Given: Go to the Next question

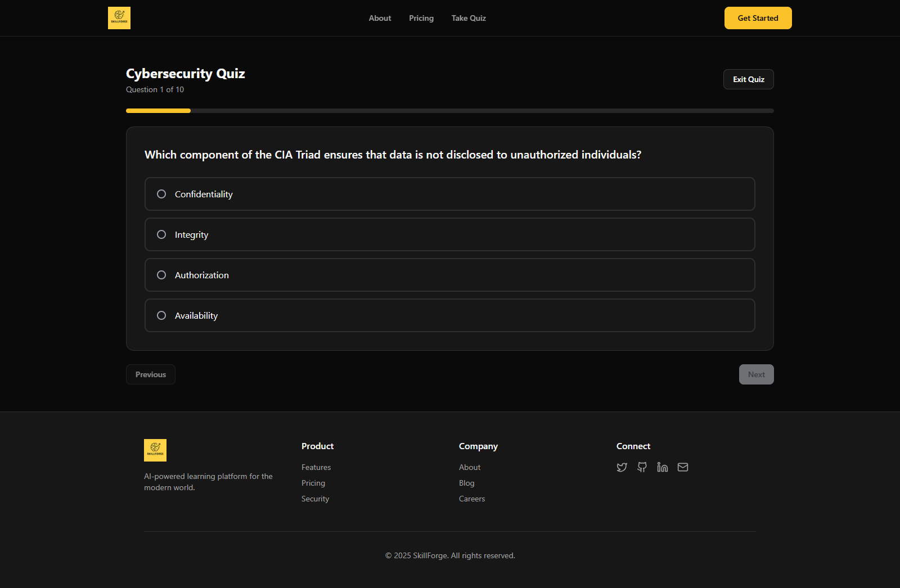Looking at the screenshot, I should click(756, 374).
